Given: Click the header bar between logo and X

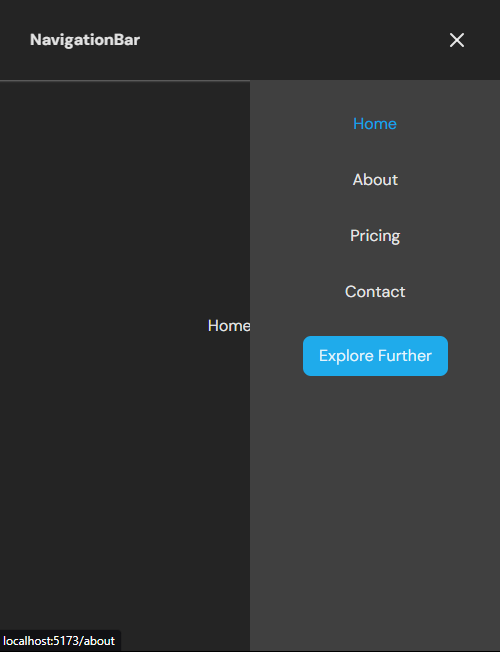Looking at the screenshot, I should 291,40.
